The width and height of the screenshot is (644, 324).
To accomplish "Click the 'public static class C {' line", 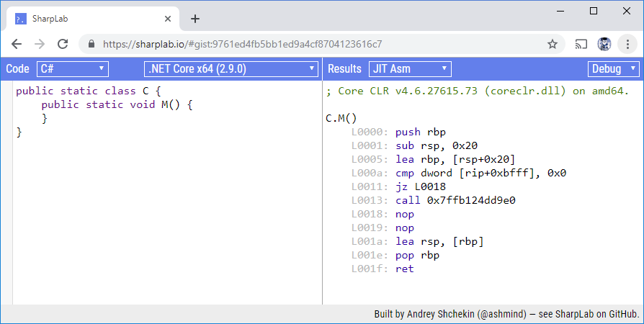I will [x=89, y=91].
